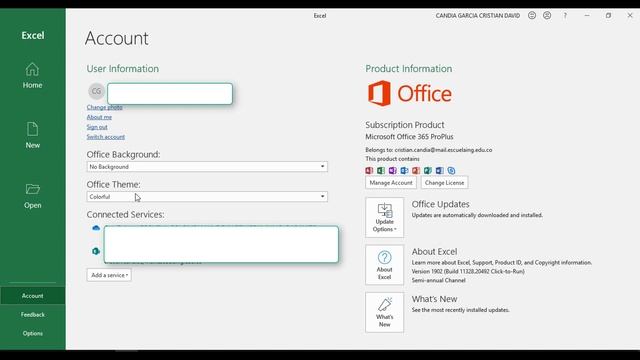Open the New workbook page
The image size is (640, 360).
32,136
